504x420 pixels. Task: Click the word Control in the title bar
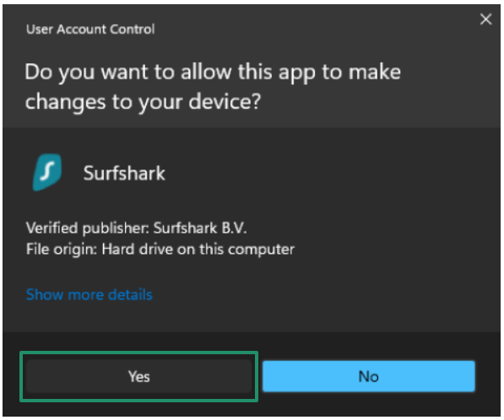coord(132,30)
